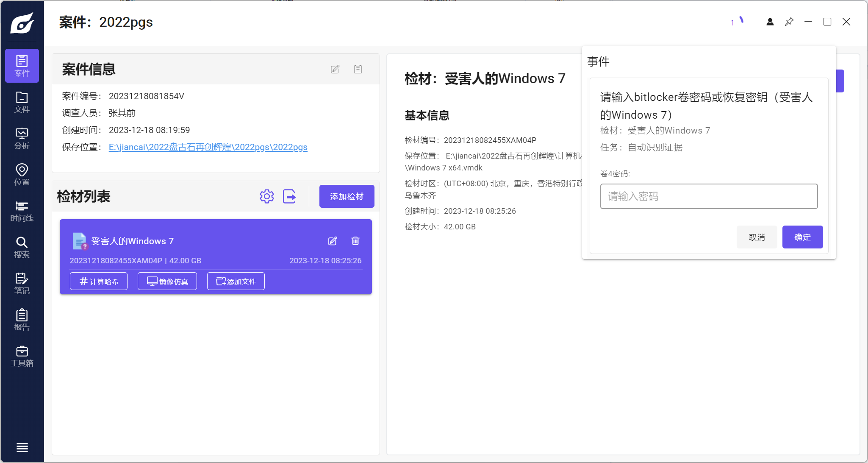Open the 笔记 section in sidebar
The width and height of the screenshot is (868, 463).
(22, 284)
